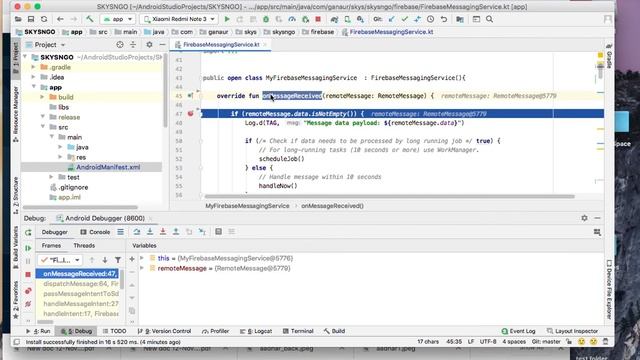640x360 pixels.
Task: Toggle the breakpoint on line 47
Action: (191, 113)
